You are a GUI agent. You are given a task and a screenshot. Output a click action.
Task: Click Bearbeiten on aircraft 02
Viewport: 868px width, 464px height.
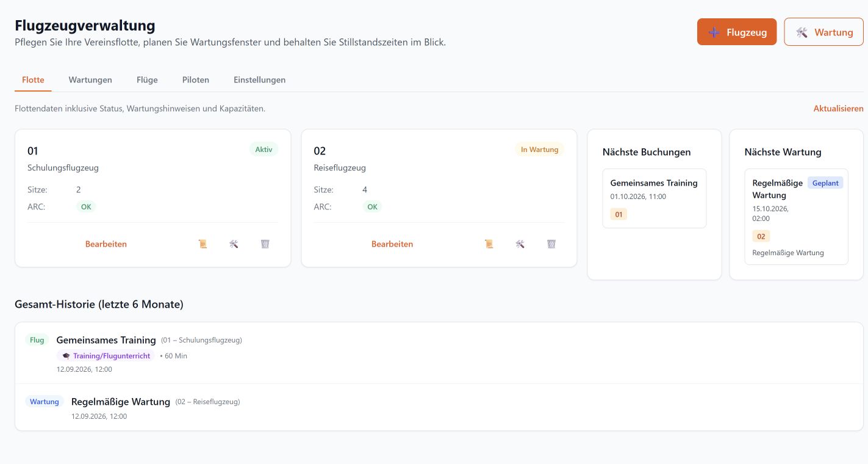pyautogui.click(x=392, y=244)
